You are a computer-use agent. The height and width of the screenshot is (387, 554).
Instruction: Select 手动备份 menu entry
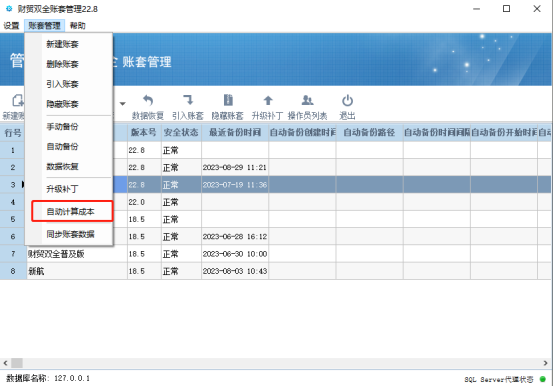pyautogui.click(x=62, y=127)
